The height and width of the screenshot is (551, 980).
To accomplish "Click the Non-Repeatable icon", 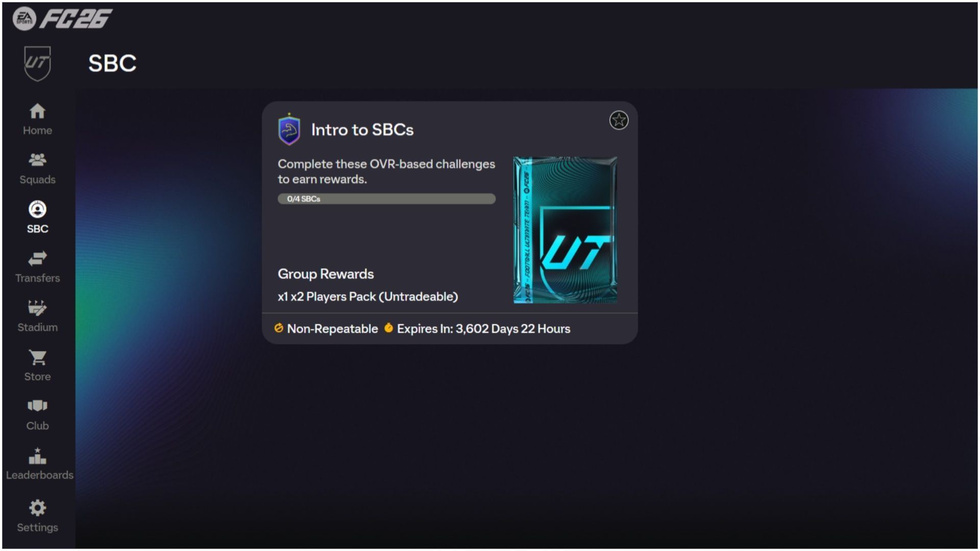I will [279, 328].
